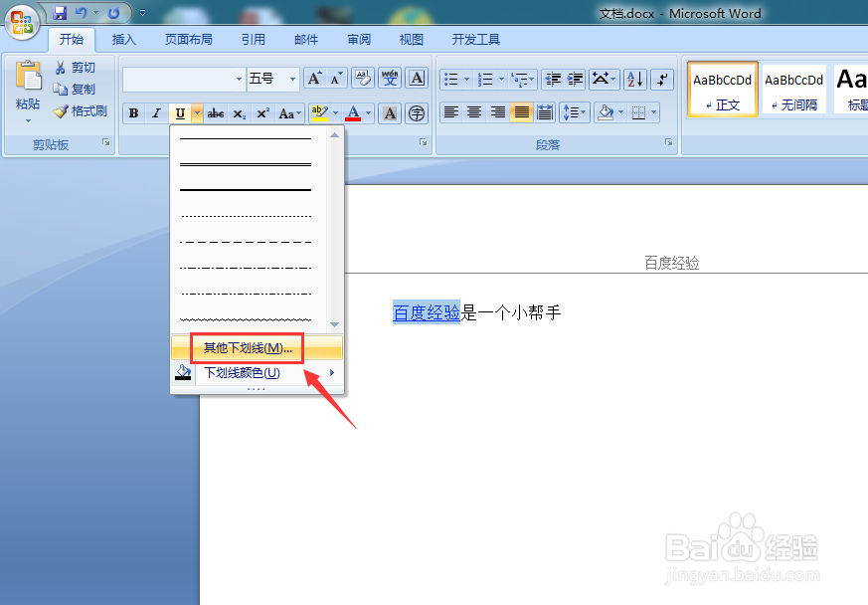
Task: Switch to the 插入 tab
Action: tap(123, 40)
